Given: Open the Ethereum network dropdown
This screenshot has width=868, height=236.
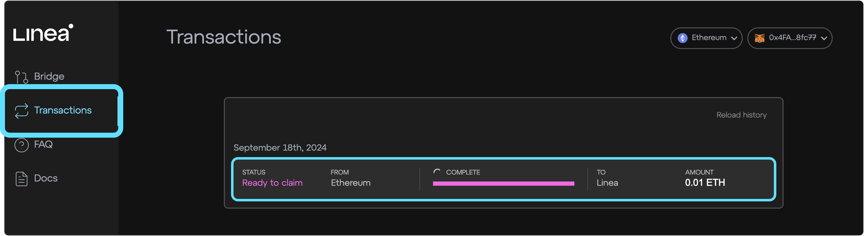Looking at the screenshot, I should pos(706,38).
